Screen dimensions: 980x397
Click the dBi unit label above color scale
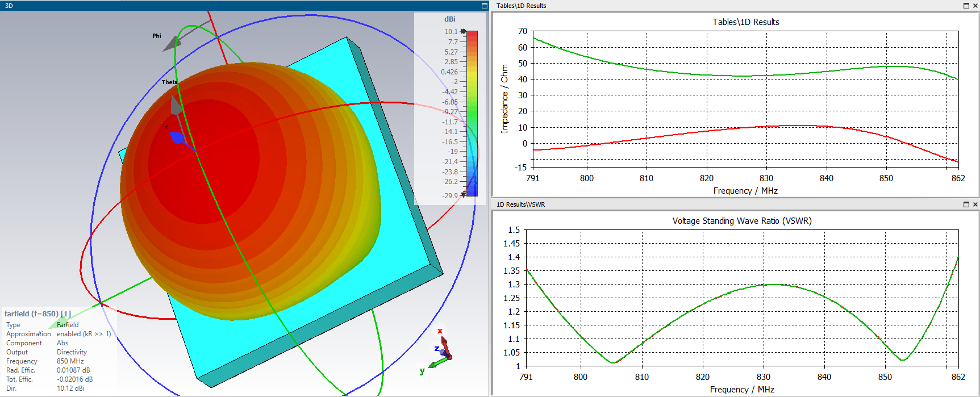pyautogui.click(x=449, y=19)
